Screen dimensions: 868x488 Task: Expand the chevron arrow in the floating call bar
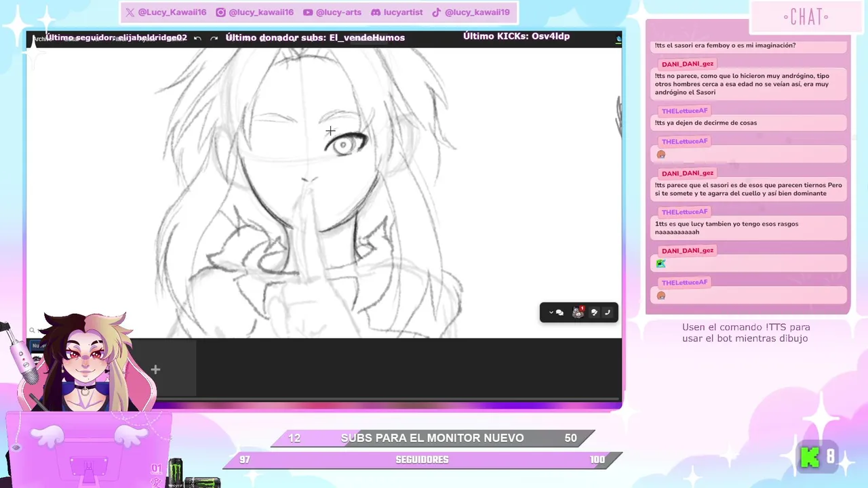click(550, 312)
